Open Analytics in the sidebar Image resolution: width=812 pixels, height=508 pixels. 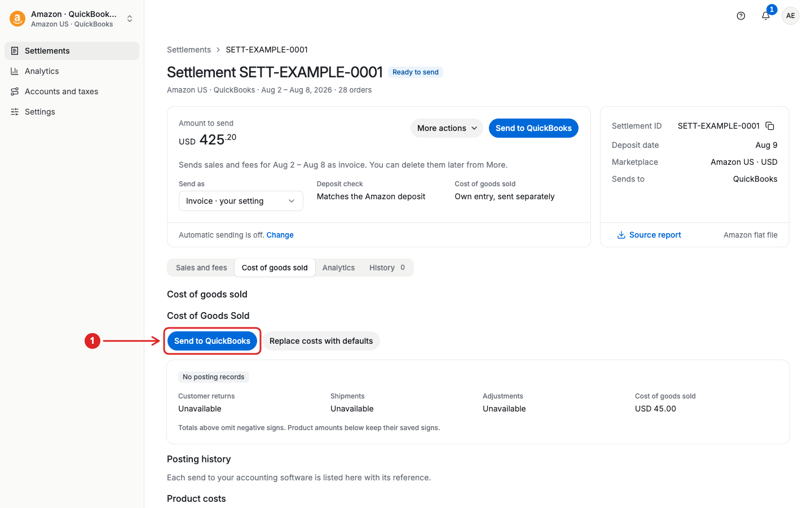[72, 71]
